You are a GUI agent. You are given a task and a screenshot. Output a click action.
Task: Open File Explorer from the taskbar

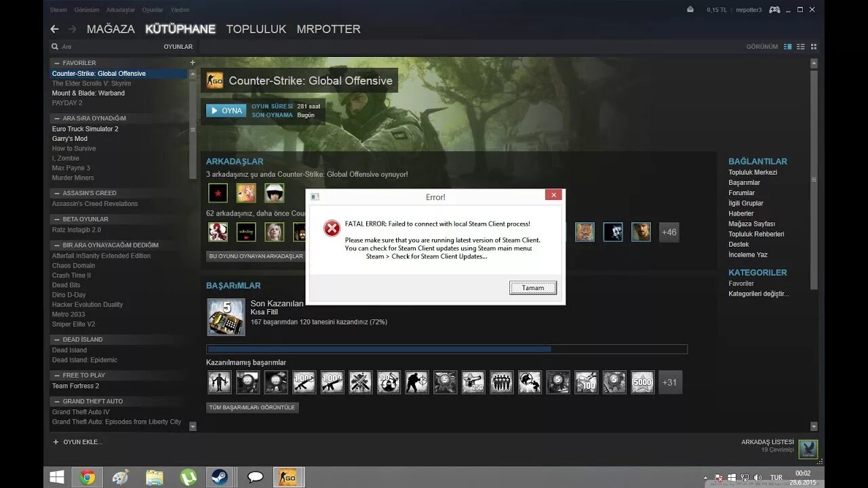click(x=155, y=477)
